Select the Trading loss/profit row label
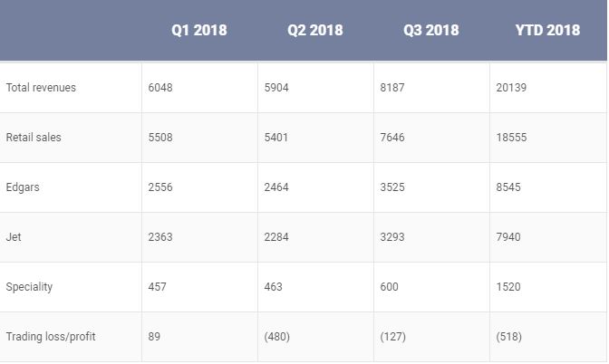609x364 pixels. click(x=51, y=337)
